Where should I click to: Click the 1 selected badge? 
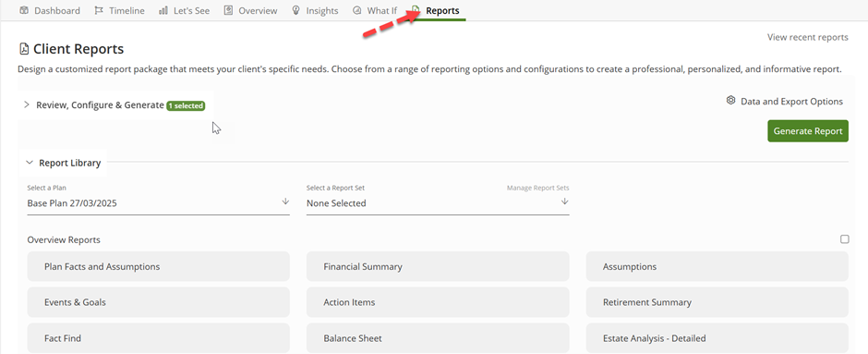pos(186,105)
